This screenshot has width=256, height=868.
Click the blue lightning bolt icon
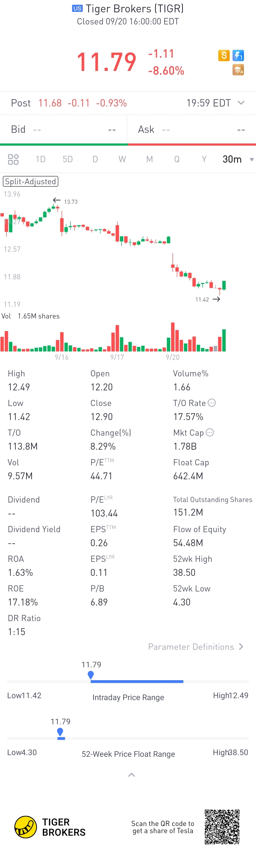tap(238, 55)
